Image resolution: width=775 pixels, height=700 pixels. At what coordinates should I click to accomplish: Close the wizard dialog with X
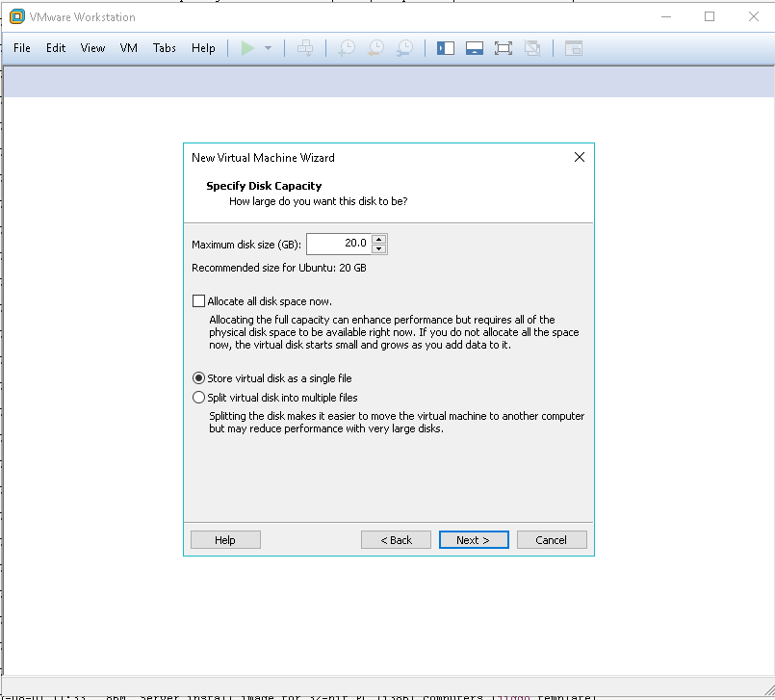[x=580, y=157]
